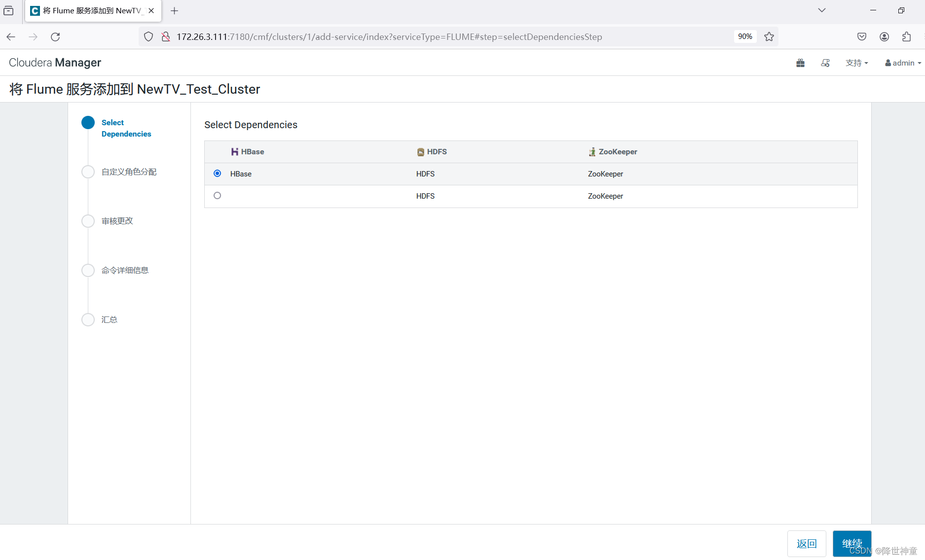Click the page title 将 Flume 服务添加到 NewTV_Test_Cluster

[135, 89]
